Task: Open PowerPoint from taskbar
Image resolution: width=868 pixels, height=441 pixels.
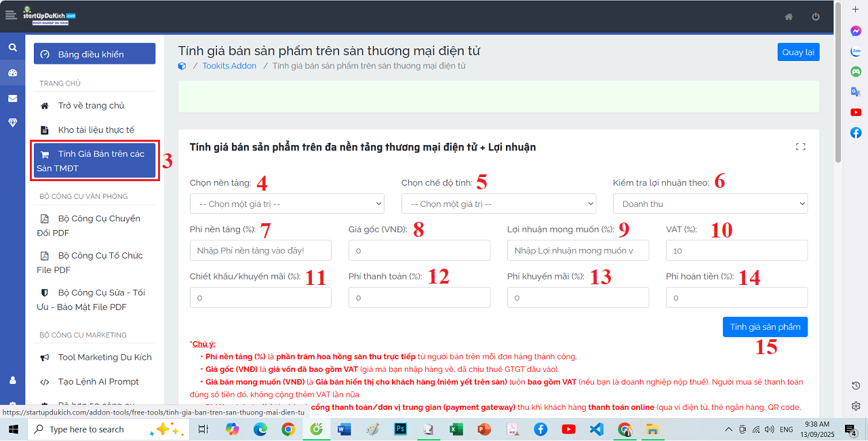Action: point(484,429)
